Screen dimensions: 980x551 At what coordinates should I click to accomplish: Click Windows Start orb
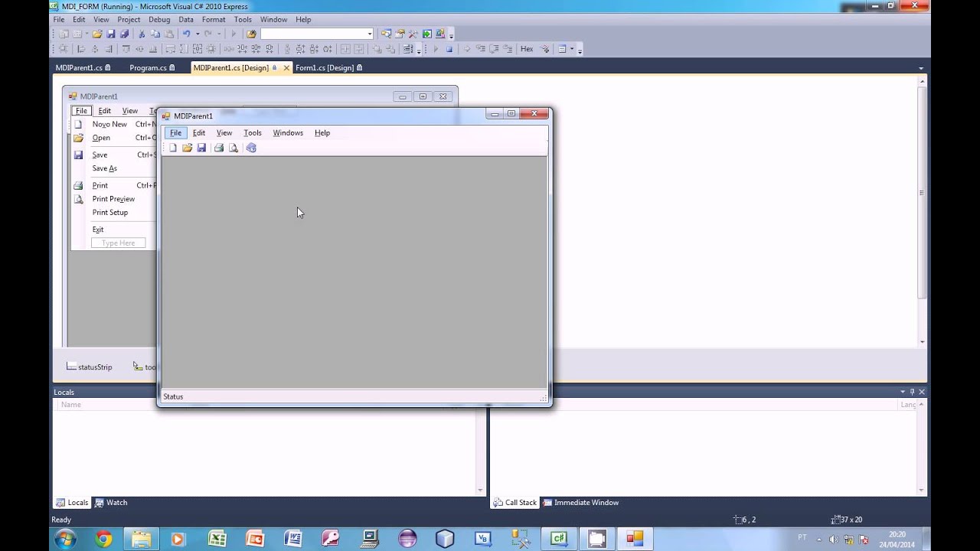(65, 539)
